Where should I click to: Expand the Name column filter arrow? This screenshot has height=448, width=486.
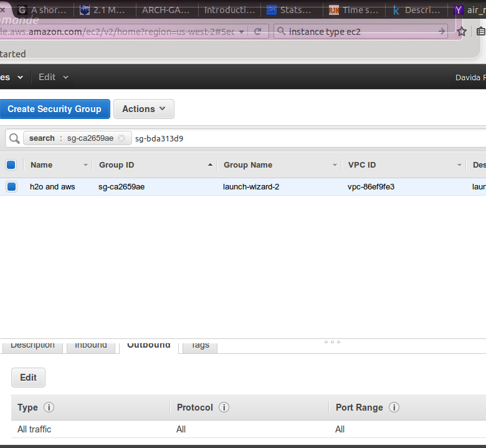click(85, 165)
